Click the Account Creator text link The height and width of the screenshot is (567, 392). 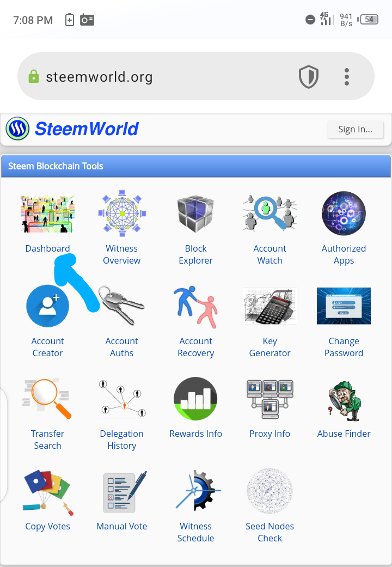[x=47, y=347]
